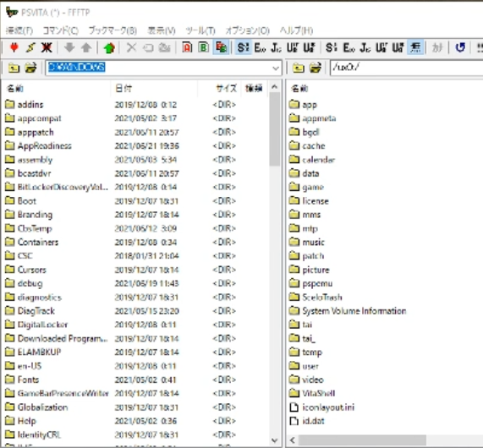Enable ASCII transfer mode (A icon)
483x448 pixels.
point(187,47)
